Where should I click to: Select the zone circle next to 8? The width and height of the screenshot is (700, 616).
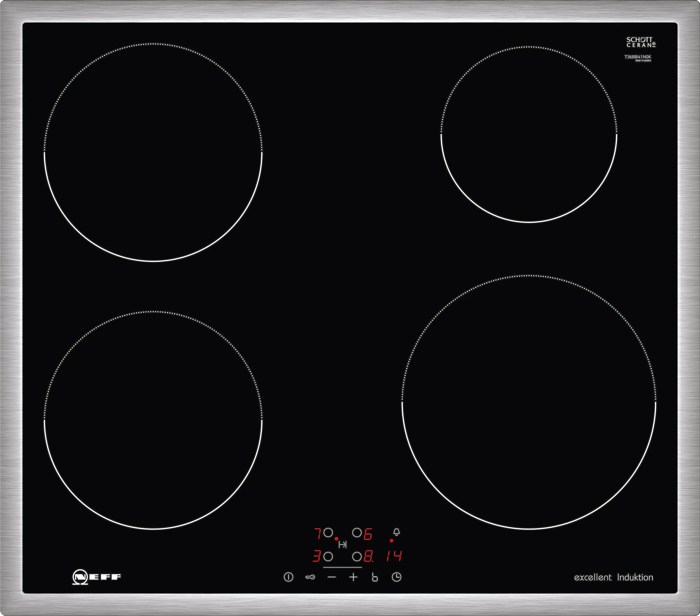tap(357, 557)
